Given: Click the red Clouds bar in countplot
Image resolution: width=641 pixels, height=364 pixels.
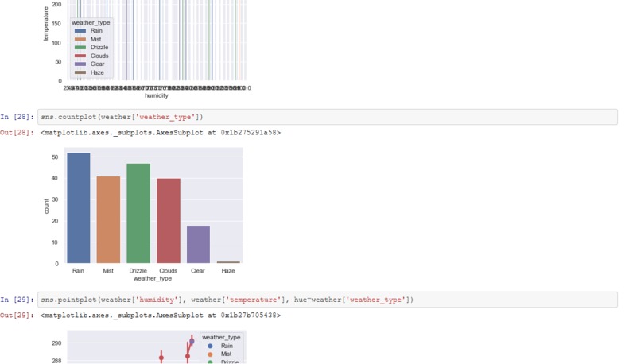Looking at the screenshot, I should click(169, 221).
